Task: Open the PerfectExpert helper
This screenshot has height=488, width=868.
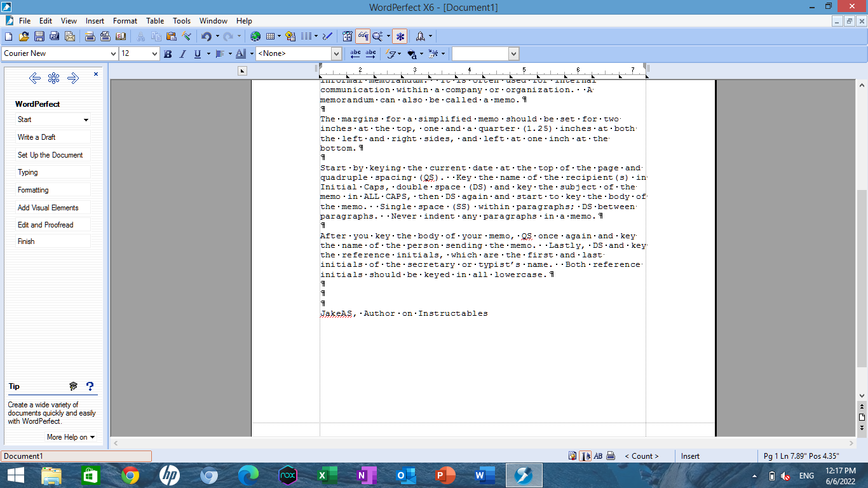Action: pos(399,36)
